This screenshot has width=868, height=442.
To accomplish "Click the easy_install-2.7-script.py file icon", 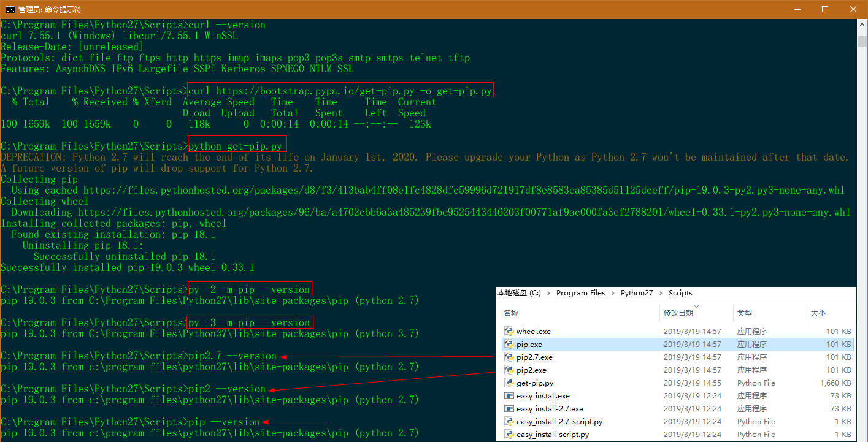I will coord(509,422).
